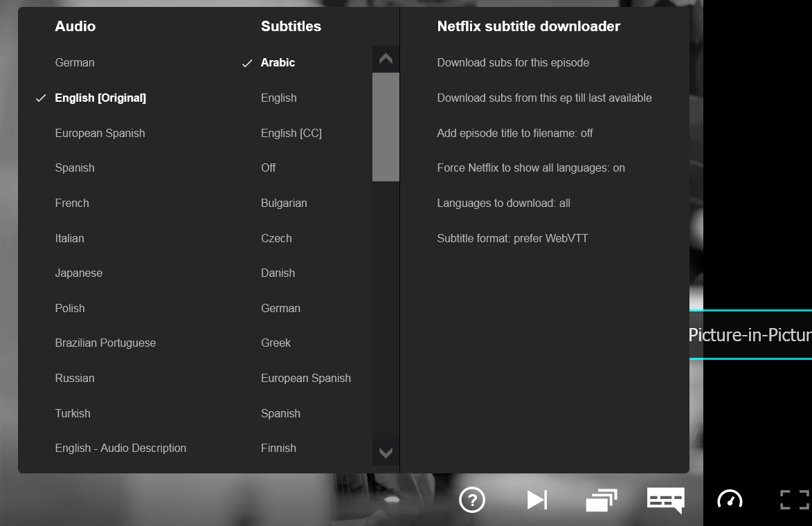Change Subtitle format preference

512,238
